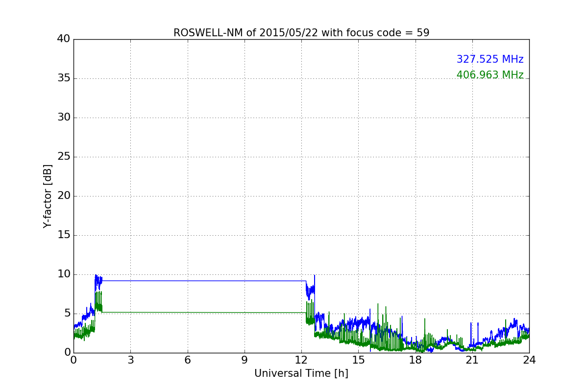Click the 30 tick label on y-axis
Viewport: 588px width, 392px height.
64,117
